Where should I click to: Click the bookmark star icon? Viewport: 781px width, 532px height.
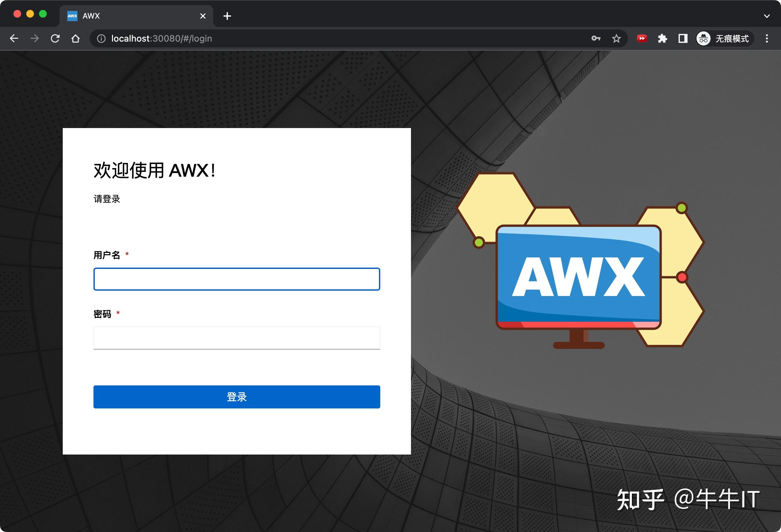click(x=616, y=38)
